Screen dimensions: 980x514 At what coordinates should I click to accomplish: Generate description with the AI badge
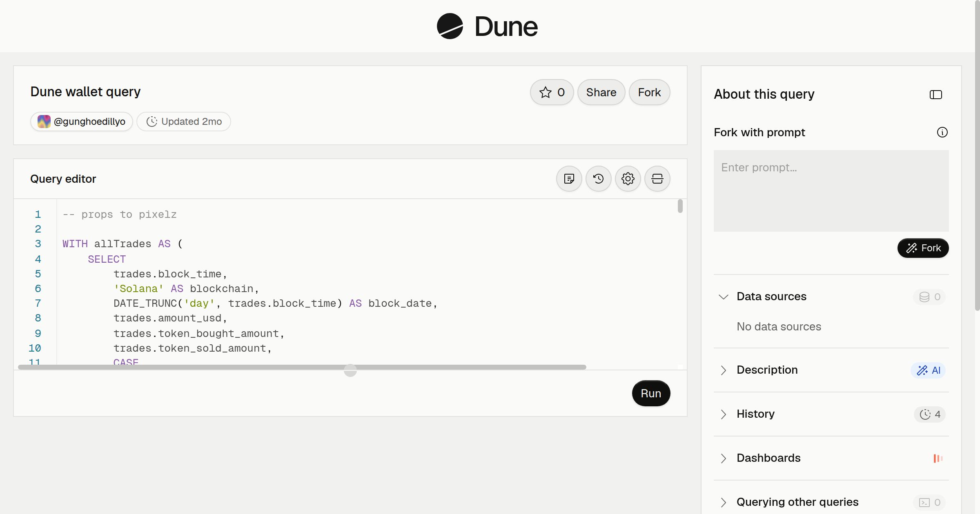[928, 370]
